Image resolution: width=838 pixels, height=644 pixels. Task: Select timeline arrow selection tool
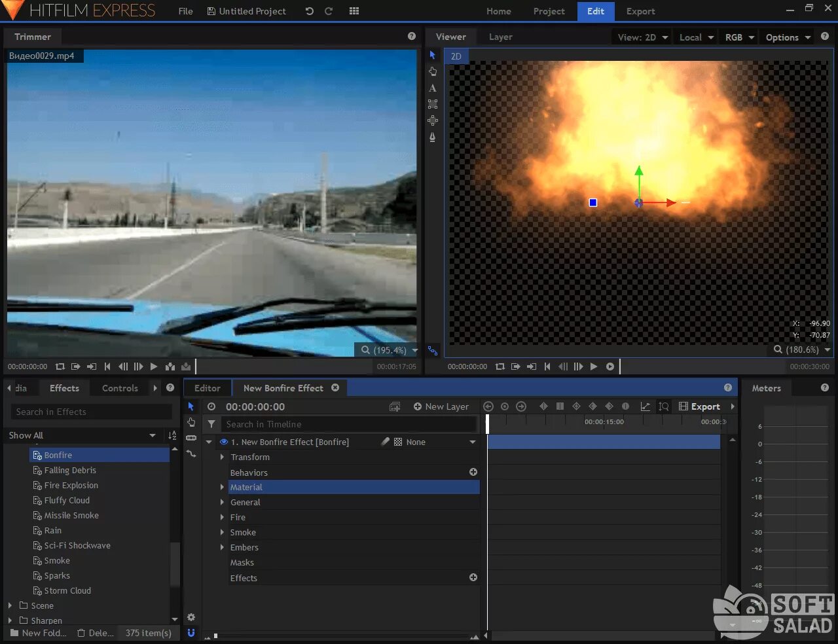191,406
